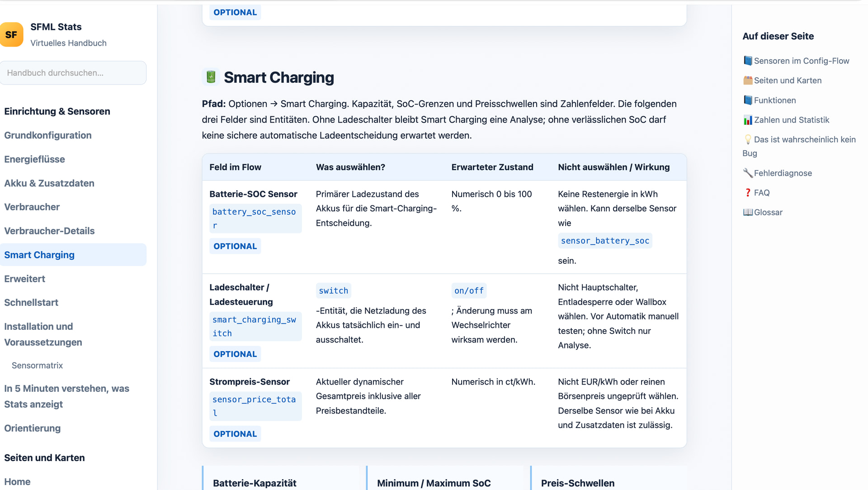Click the Seiten und Karten folder icon
Image resolution: width=868 pixels, height=490 pixels.
point(748,80)
